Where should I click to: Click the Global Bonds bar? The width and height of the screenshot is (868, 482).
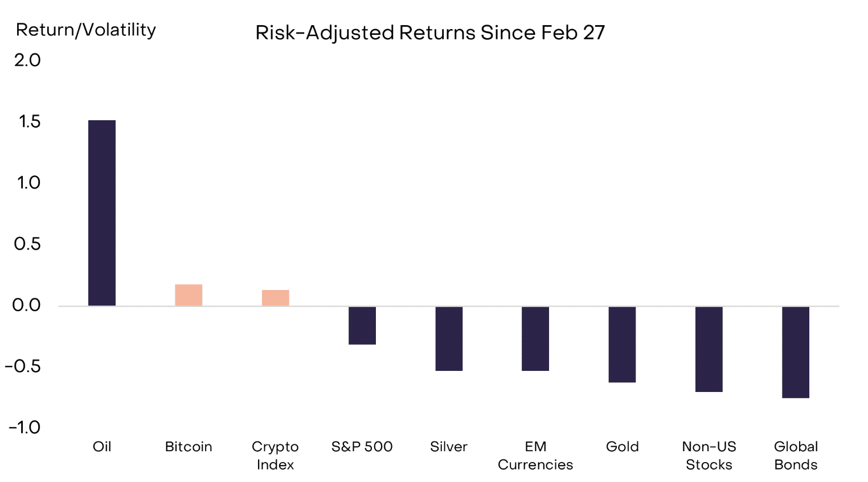pyautogui.click(x=796, y=352)
